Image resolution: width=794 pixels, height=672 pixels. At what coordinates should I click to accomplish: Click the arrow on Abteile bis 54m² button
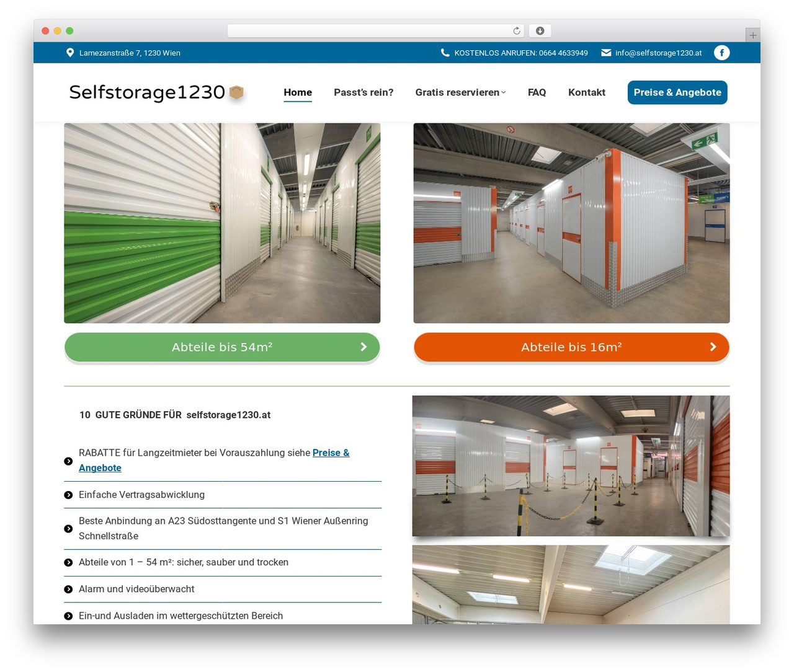(x=364, y=347)
